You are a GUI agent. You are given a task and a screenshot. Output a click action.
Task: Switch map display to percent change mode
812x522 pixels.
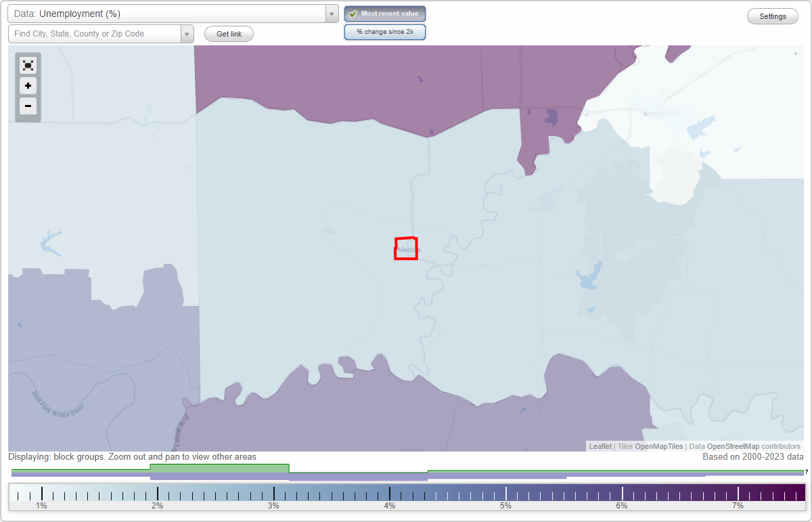click(x=384, y=31)
